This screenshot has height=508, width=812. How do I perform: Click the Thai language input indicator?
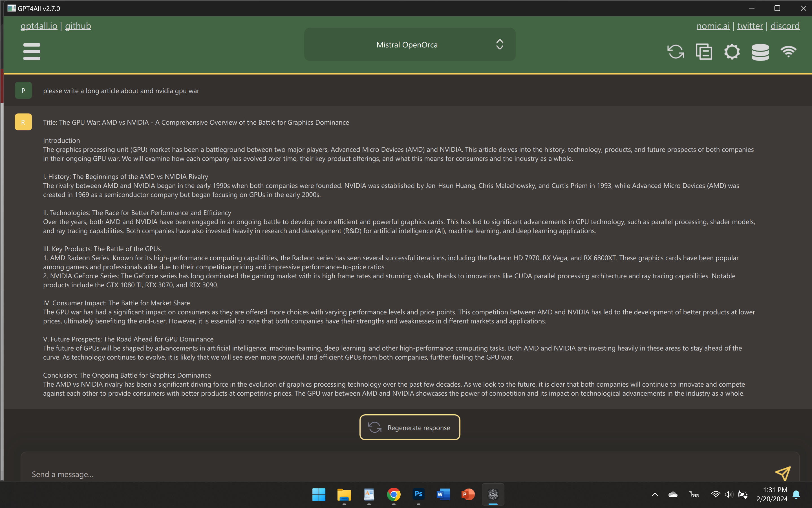(x=694, y=494)
